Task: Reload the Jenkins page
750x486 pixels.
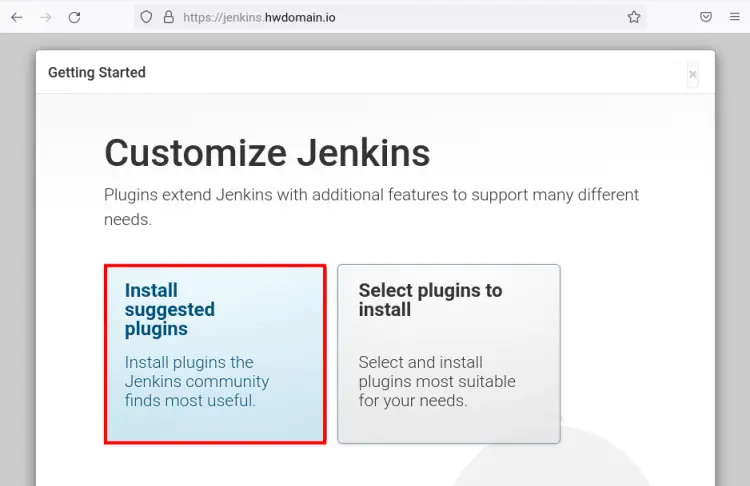Action: 74,17
